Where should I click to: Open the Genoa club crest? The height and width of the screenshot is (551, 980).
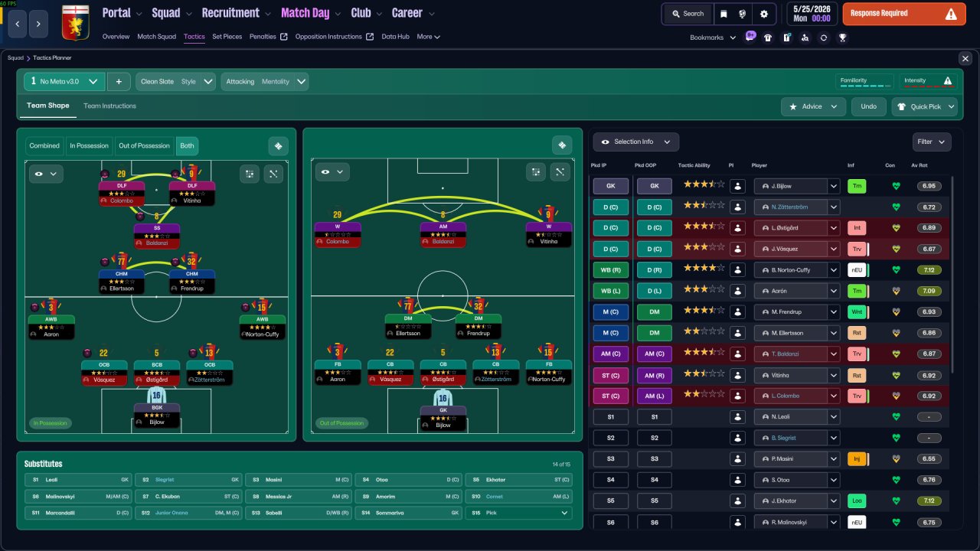tap(75, 21)
